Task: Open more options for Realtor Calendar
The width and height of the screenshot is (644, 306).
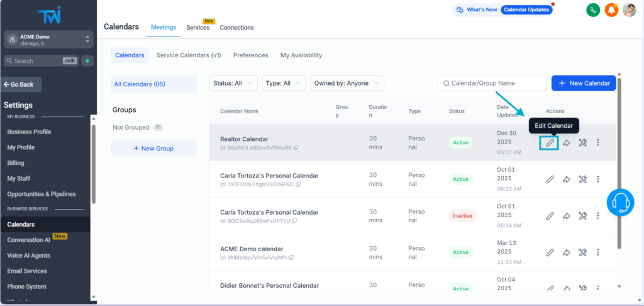Action: click(x=598, y=143)
